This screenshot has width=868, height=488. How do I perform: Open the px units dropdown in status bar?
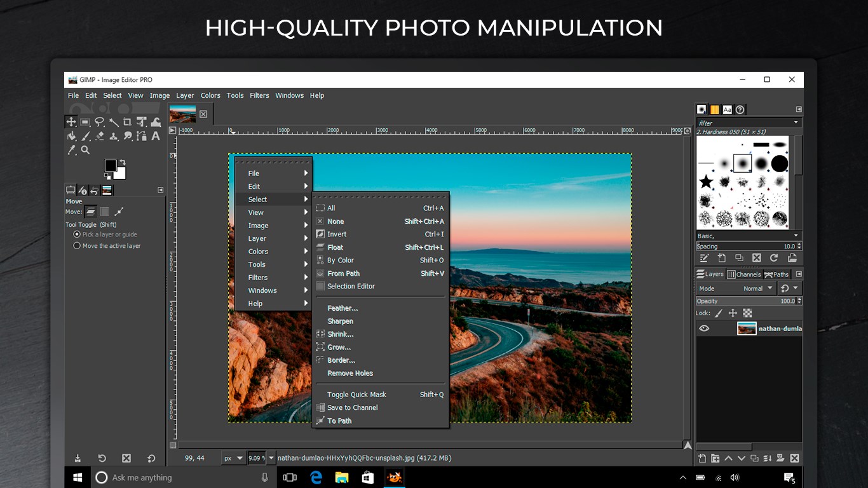click(233, 457)
